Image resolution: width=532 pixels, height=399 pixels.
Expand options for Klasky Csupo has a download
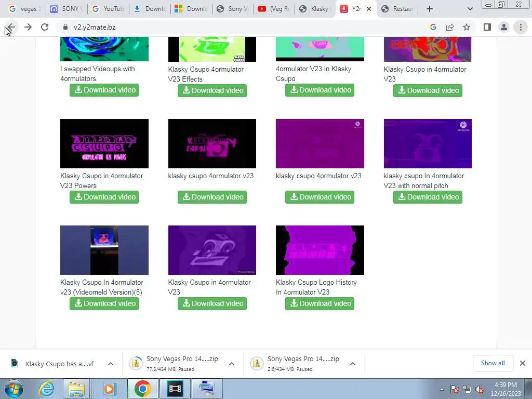tap(111, 364)
